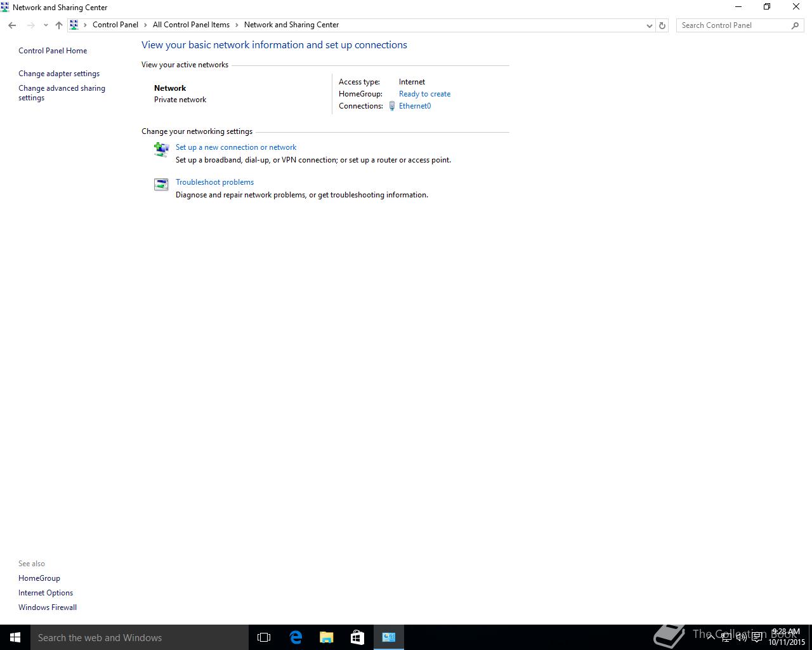The height and width of the screenshot is (650, 812).
Task: Click the Control Panel icon in address bar
Action: coord(74,25)
